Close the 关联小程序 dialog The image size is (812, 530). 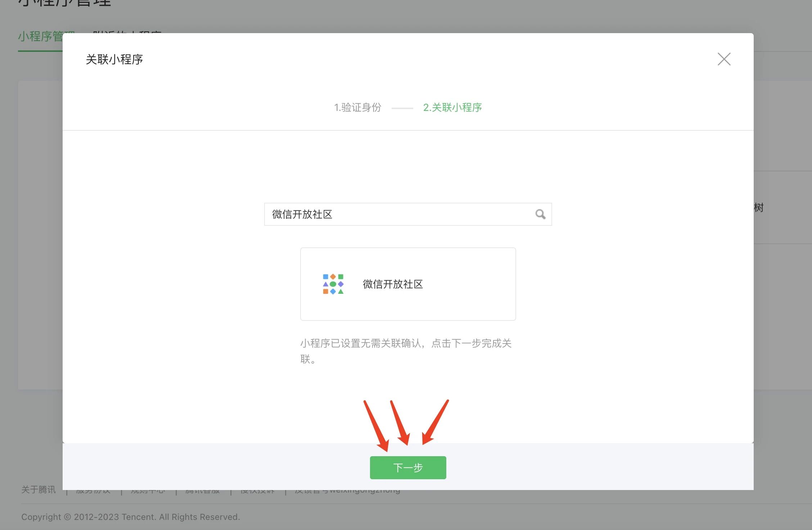pos(724,59)
